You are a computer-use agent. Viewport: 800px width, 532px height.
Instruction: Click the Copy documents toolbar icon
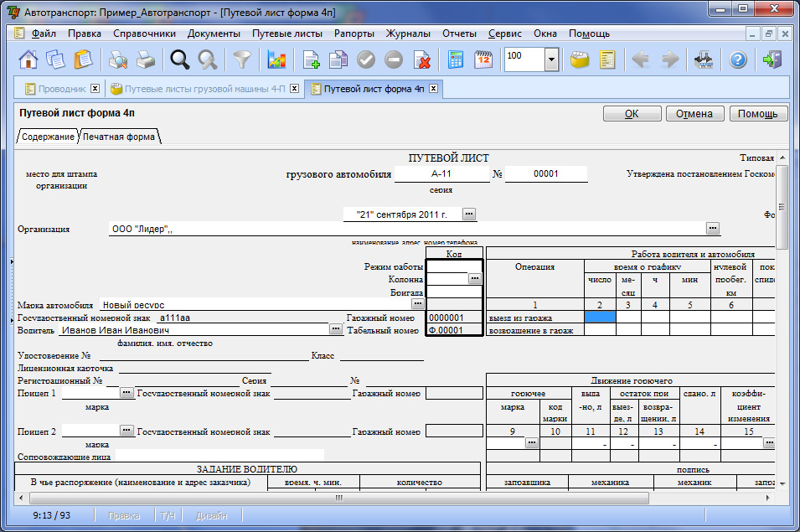pos(55,59)
